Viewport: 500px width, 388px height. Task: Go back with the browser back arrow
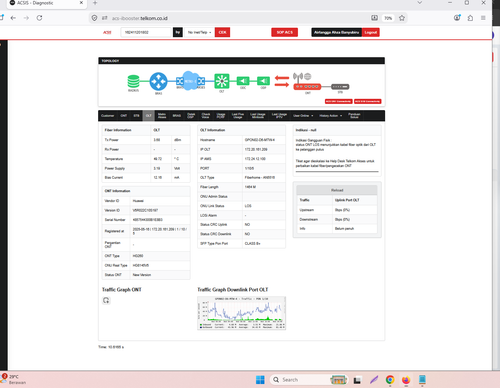(x=13, y=18)
